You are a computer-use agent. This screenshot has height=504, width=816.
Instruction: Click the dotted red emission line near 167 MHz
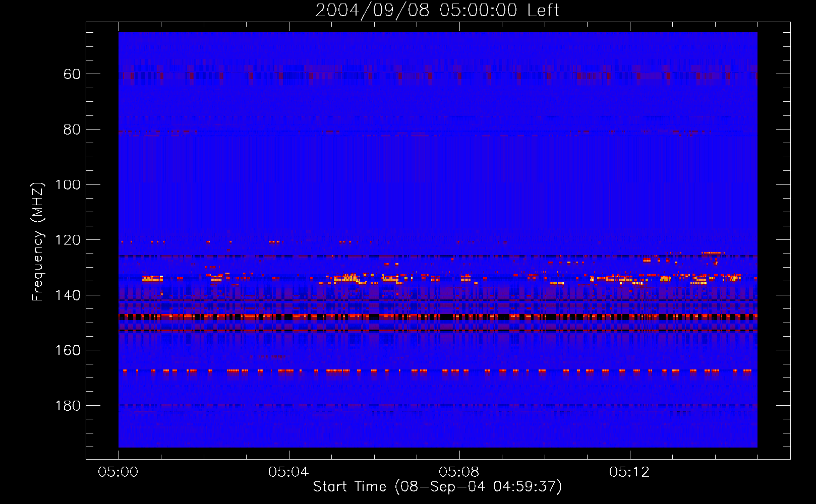438,371
